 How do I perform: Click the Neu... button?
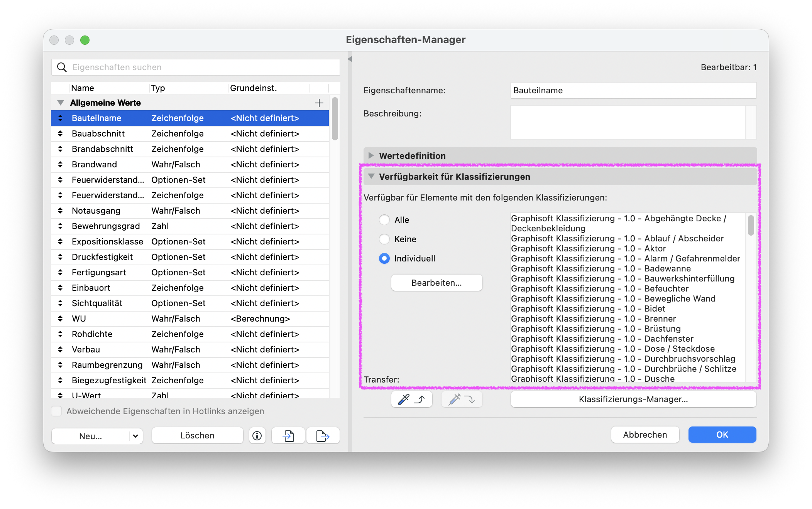click(x=91, y=436)
